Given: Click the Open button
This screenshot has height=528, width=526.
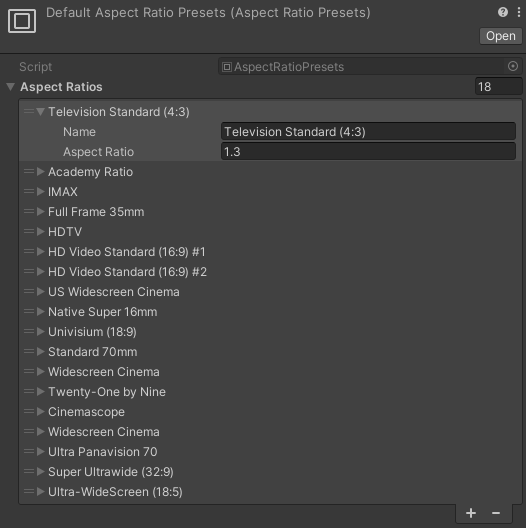Looking at the screenshot, I should click(501, 36).
